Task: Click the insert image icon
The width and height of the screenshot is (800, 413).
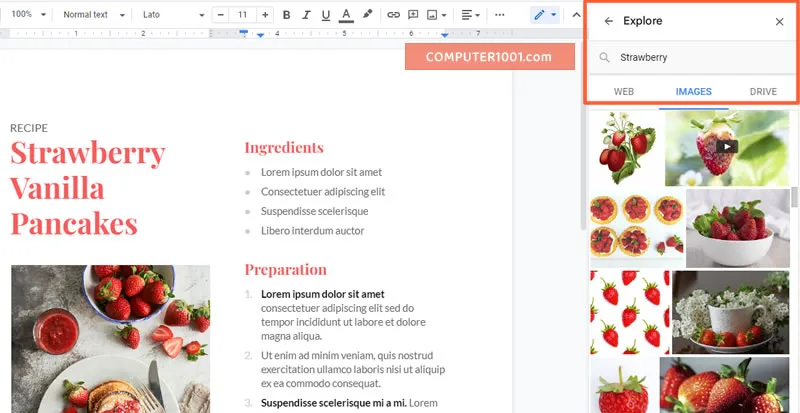Action: [432, 15]
